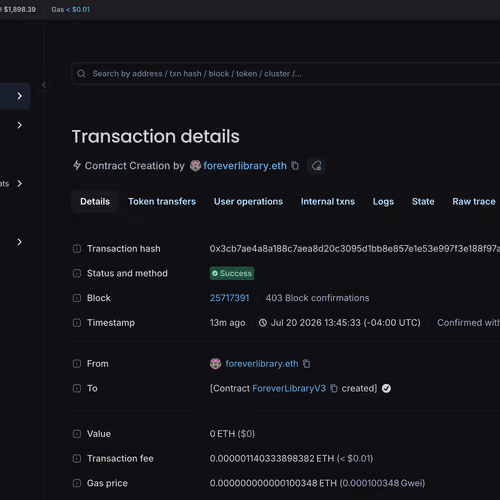Open foreverlibrary.eth link in From row
This screenshot has width=500, height=500.
click(x=262, y=364)
